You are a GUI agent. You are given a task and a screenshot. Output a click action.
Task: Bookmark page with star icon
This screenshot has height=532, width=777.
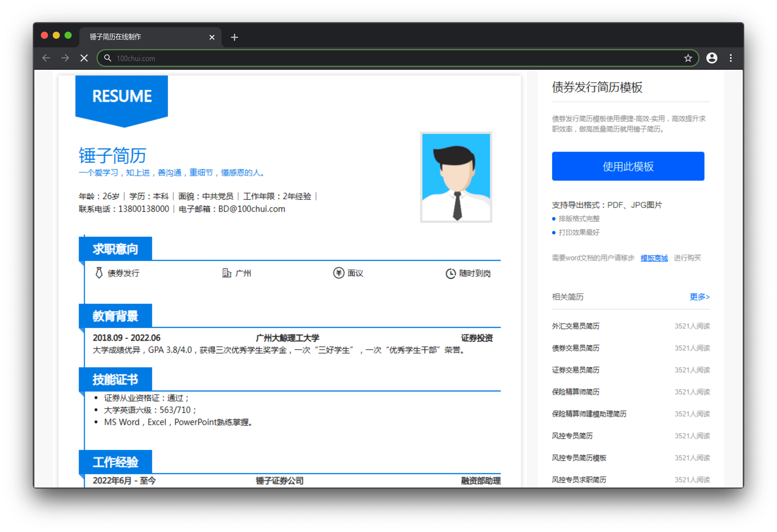(x=688, y=58)
